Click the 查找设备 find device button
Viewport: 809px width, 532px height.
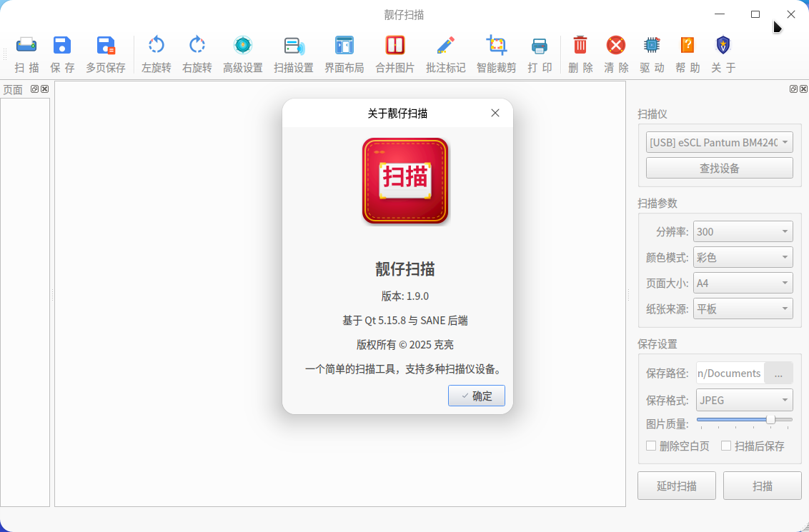719,168
